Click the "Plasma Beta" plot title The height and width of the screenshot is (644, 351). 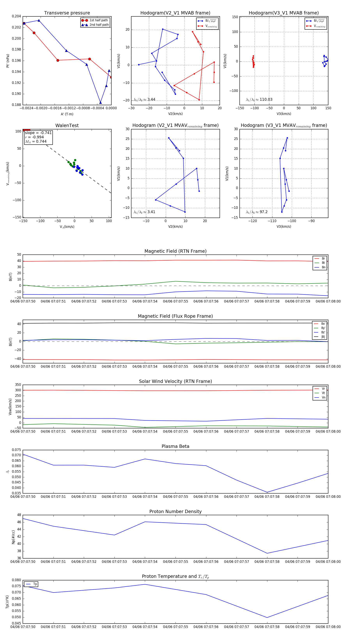[x=175, y=447]
